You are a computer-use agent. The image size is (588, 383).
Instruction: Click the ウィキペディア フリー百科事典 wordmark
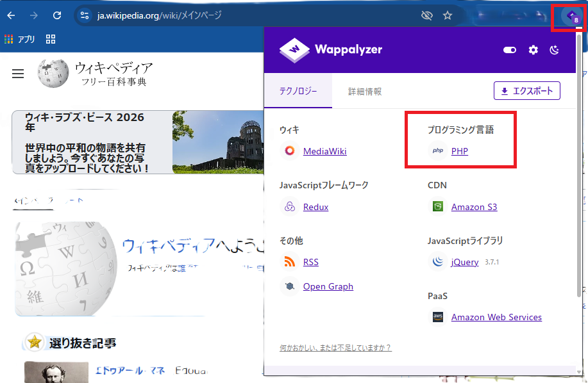(x=114, y=74)
